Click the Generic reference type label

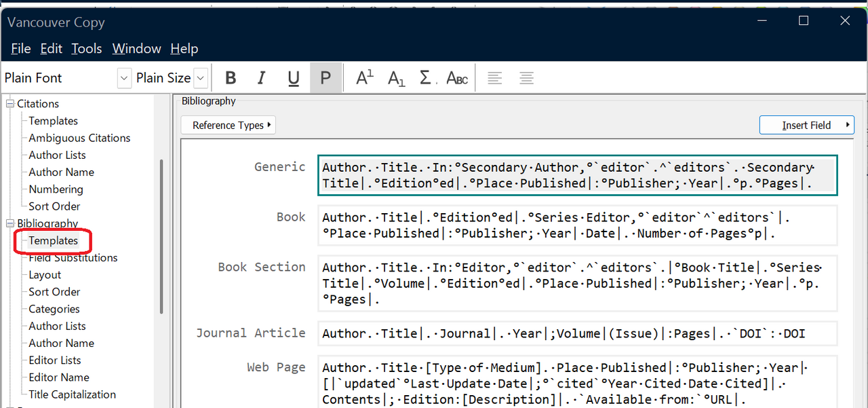[280, 167]
